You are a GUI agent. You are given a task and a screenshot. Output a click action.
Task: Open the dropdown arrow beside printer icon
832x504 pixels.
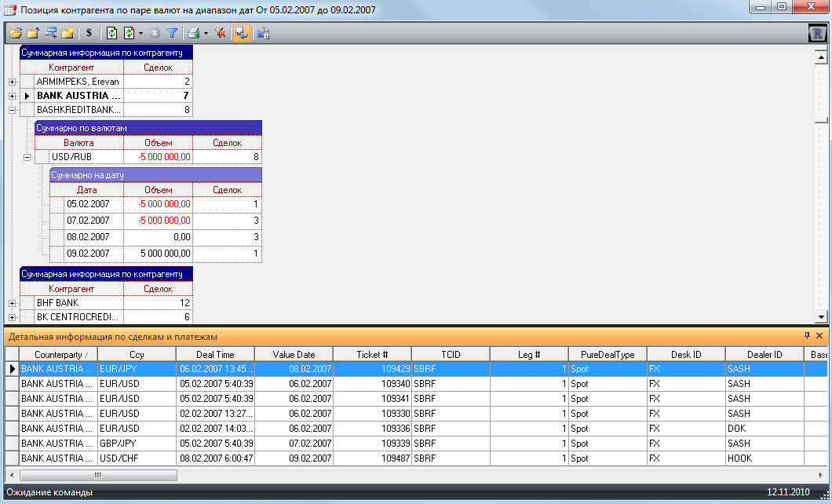206,34
